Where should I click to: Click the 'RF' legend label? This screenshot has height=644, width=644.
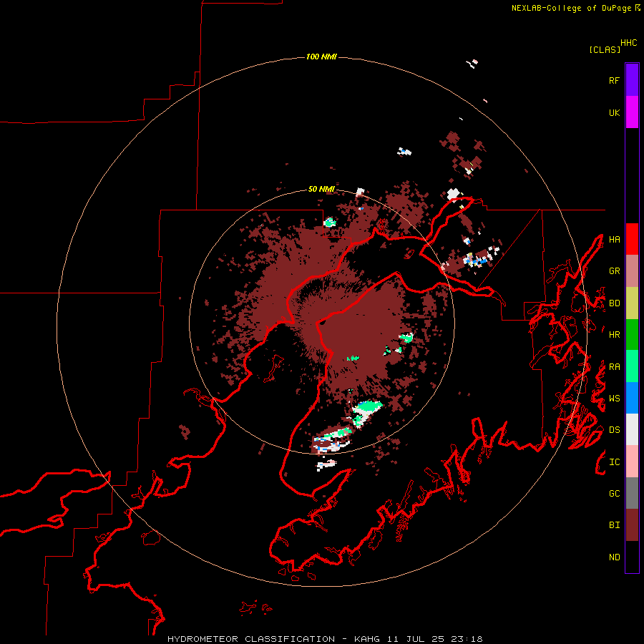click(614, 80)
